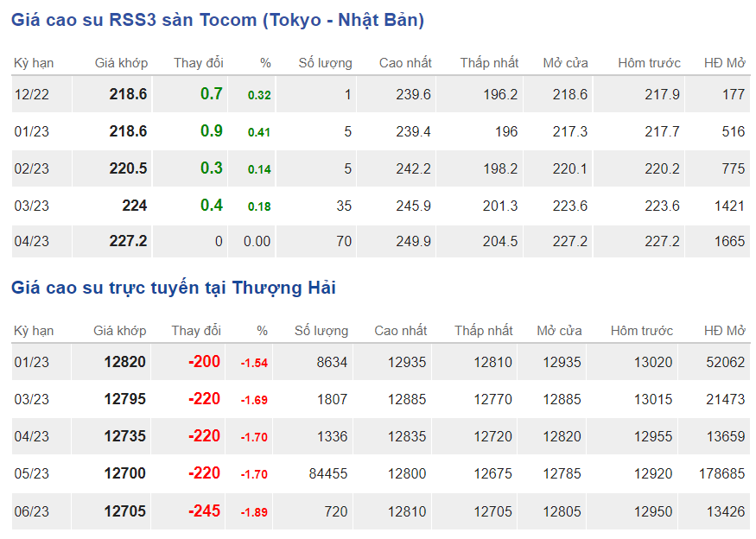The height and width of the screenshot is (539, 756).
Task: Click the green 0.9 change value
Action: pos(212,131)
